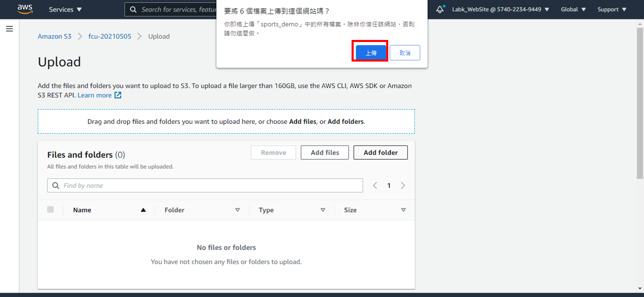
Task: Select page number 1
Action: pyautogui.click(x=389, y=186)
